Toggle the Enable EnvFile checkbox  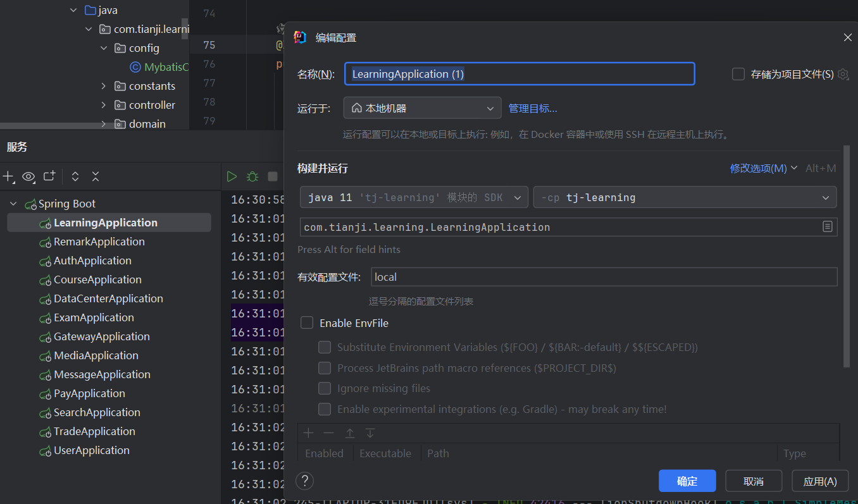point(307,323)
